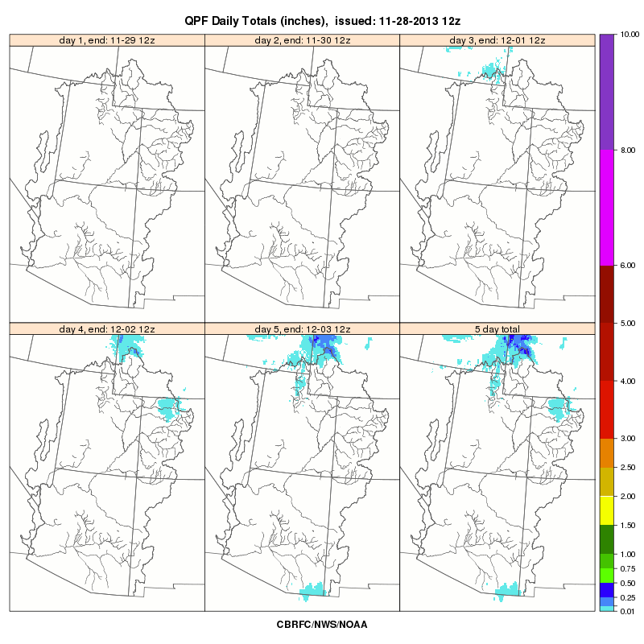Screen dimensions: 644x644
Task: Click the 0.25 legend scale label
Action: pyautogui.click(x=628, y=597)
